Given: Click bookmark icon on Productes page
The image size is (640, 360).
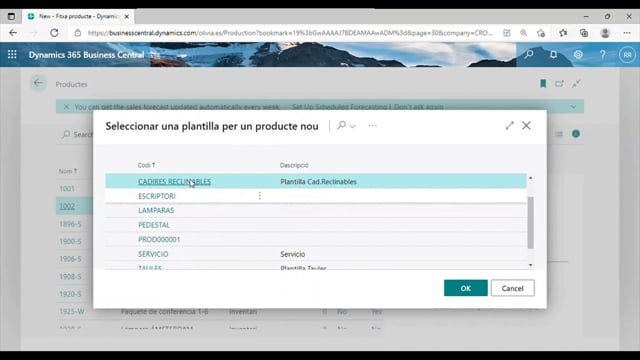Looking at the screenshot, I should 543,84.
